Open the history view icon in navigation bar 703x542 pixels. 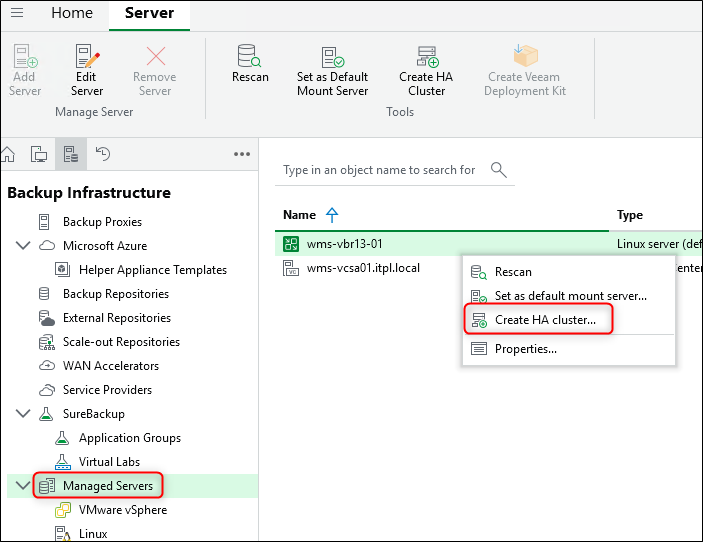pyautogui.click(x=102, y=154)
